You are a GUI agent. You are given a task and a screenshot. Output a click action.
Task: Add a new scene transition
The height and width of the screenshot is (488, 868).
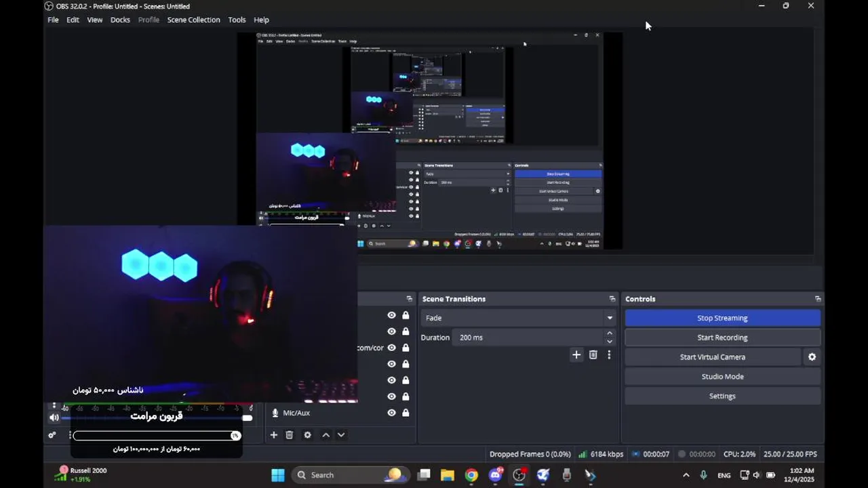tap(576, 354)
